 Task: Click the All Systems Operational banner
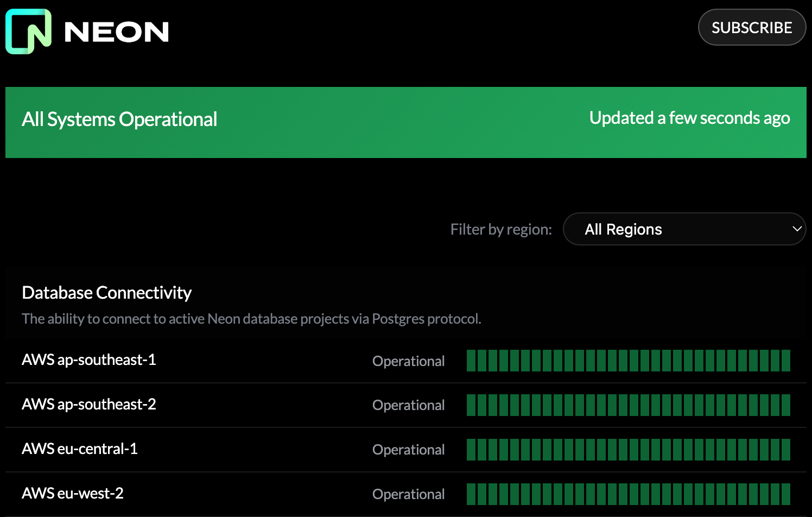point(406,122)
